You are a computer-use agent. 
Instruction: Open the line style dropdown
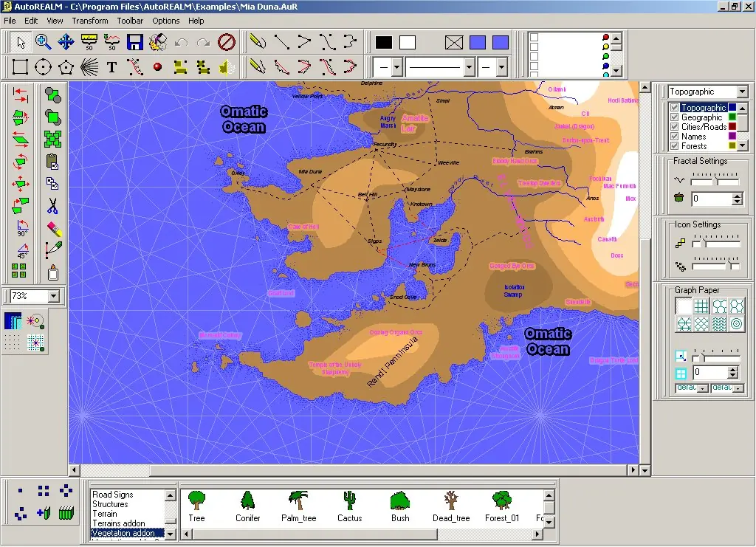469,67
